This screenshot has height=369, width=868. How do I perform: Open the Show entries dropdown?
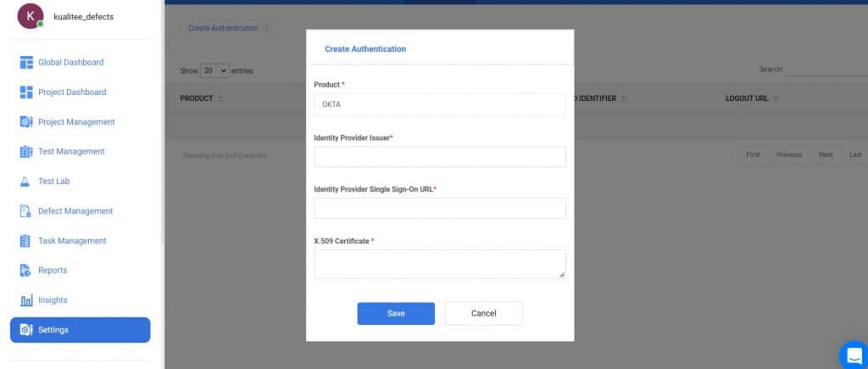click(x=214, y=70)
